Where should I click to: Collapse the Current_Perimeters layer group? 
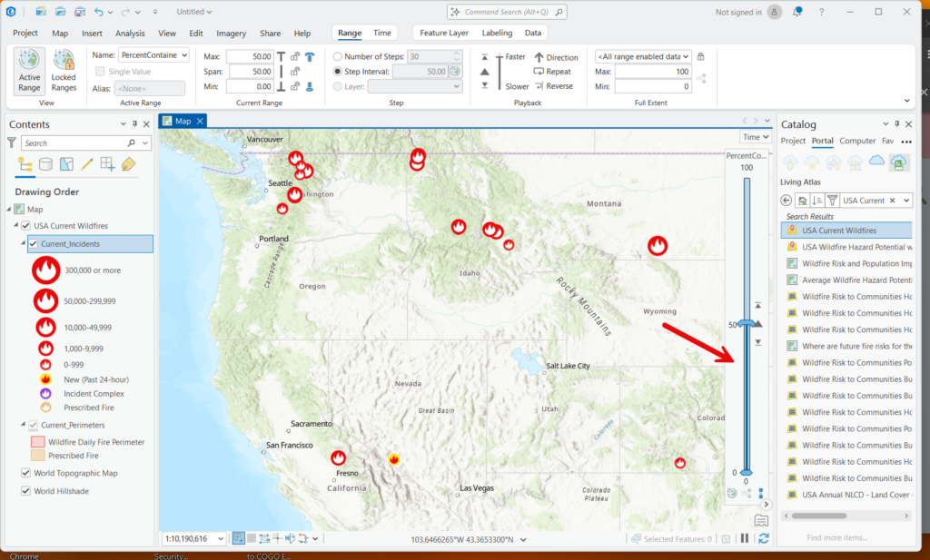[23, 424]
